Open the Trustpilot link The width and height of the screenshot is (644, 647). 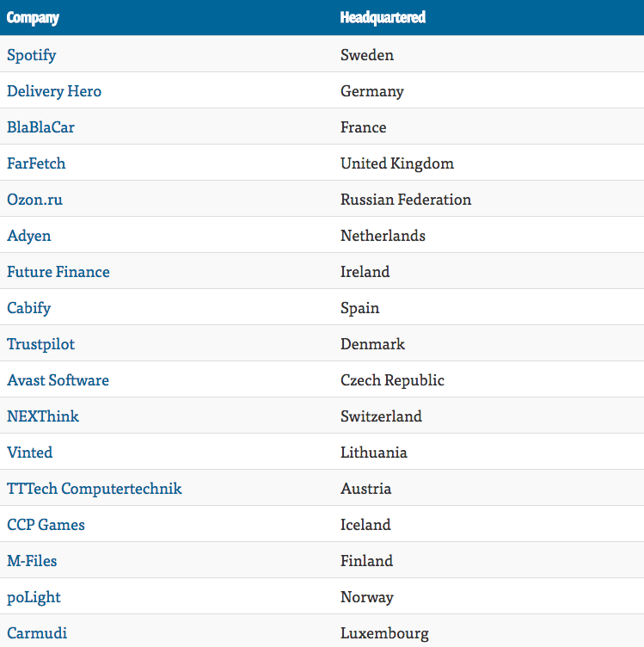click(40, 344)
